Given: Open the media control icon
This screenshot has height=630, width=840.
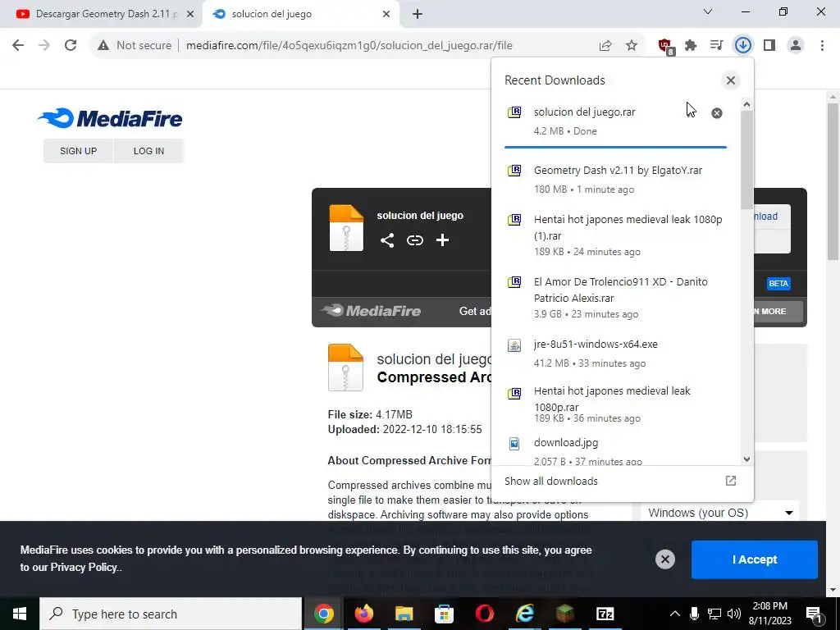Looking at the screenshot, I should point(716,46).
